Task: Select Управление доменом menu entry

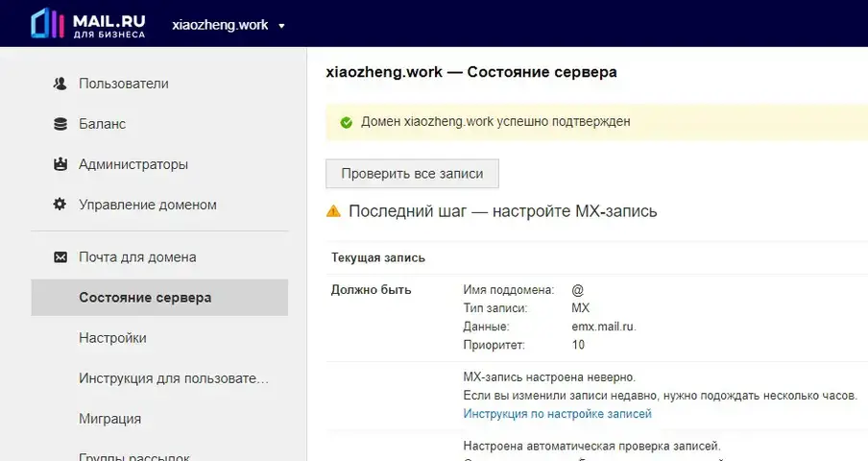Action: tap(148, 205)
